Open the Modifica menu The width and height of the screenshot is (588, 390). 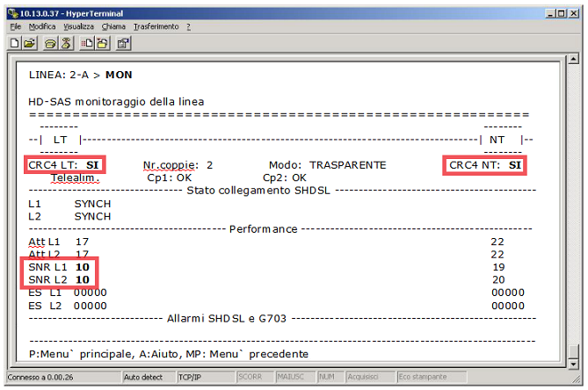[x=41, y=27]
